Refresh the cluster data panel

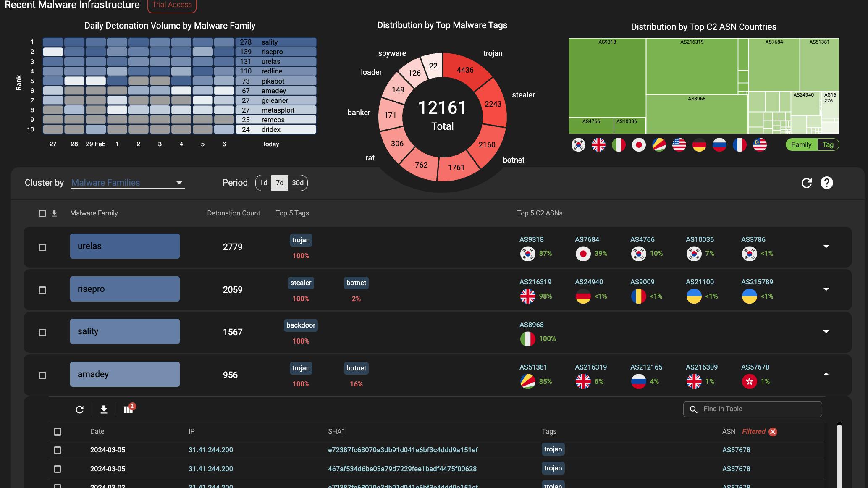click(x=806, y=182)
